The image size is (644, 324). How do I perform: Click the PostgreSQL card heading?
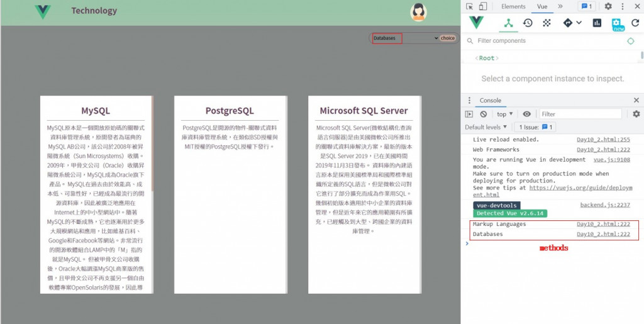click(x=230, y=111)
